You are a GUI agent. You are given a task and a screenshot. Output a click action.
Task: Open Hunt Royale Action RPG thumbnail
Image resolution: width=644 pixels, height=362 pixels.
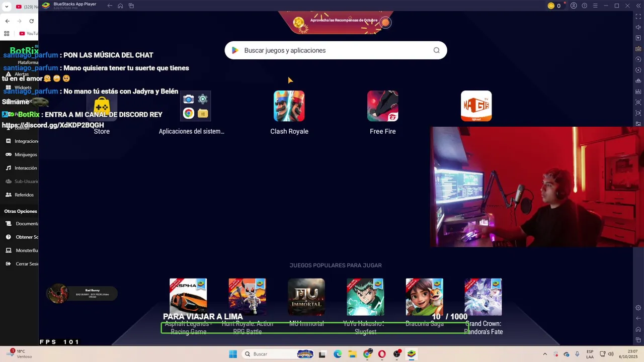click(247, 297)
